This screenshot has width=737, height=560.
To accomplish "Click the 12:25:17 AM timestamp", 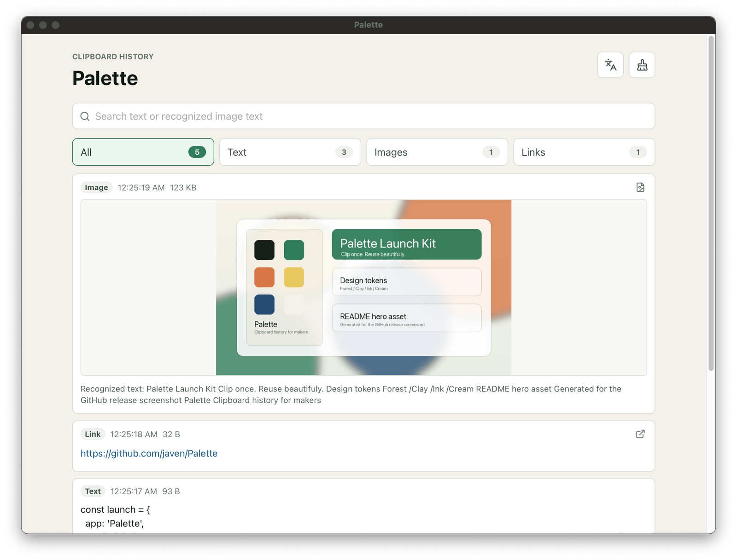I will click(134, 492).
